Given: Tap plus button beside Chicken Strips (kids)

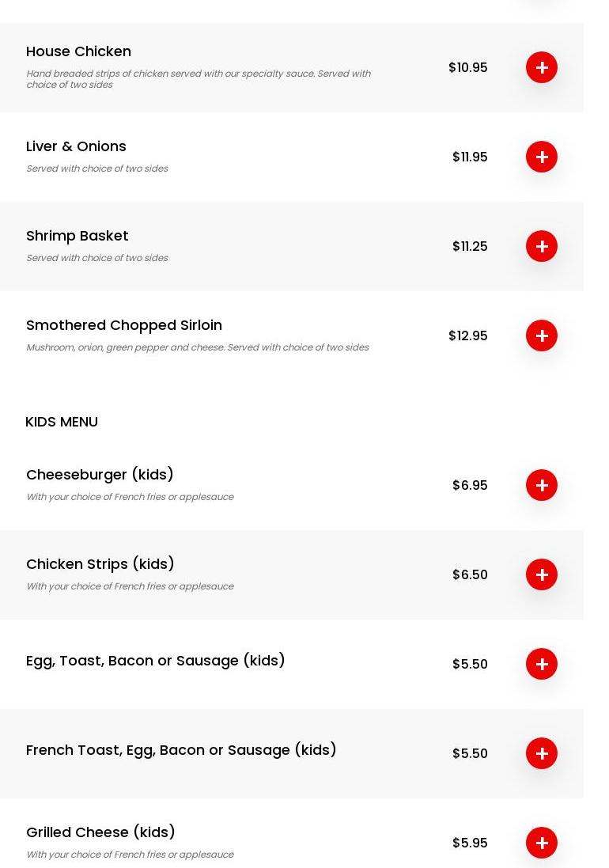Looking at the screenshot, I should 542,574.
